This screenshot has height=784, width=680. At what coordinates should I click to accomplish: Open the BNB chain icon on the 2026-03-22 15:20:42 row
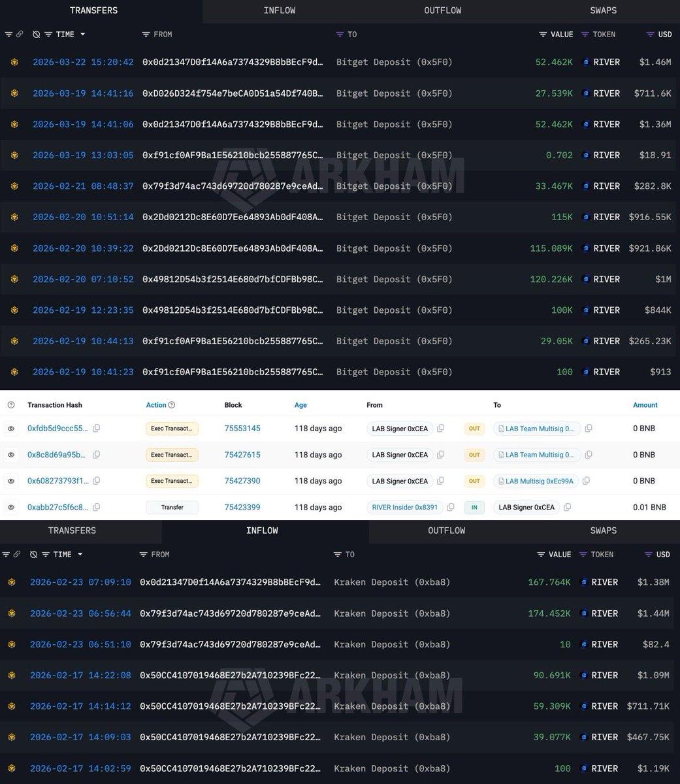pos(14,62)
